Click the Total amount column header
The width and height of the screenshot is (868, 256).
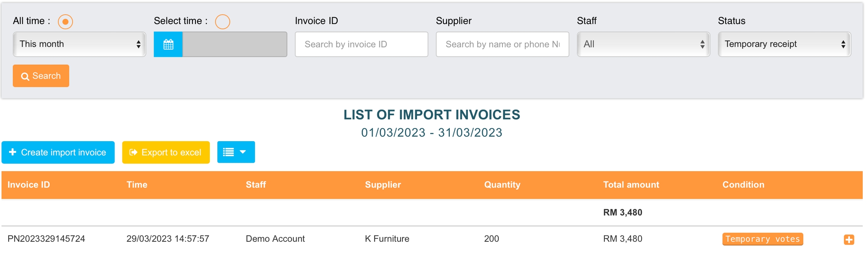coord(631,185)
